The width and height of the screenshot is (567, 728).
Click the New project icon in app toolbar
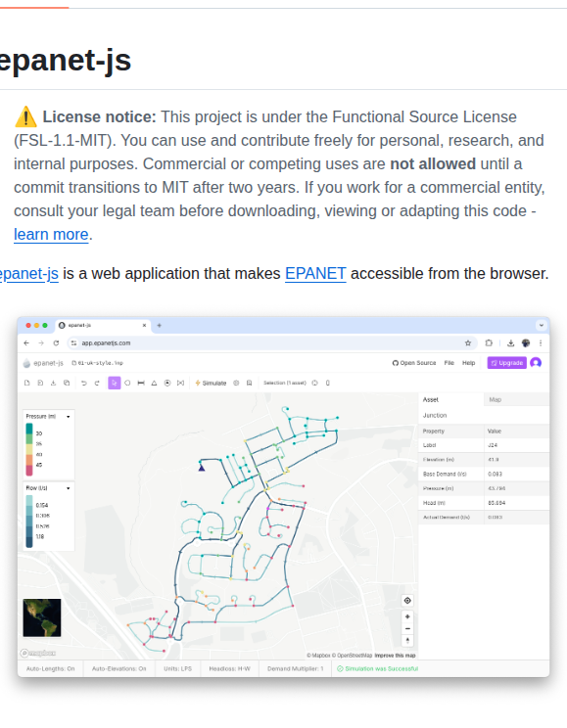point(27,383)
